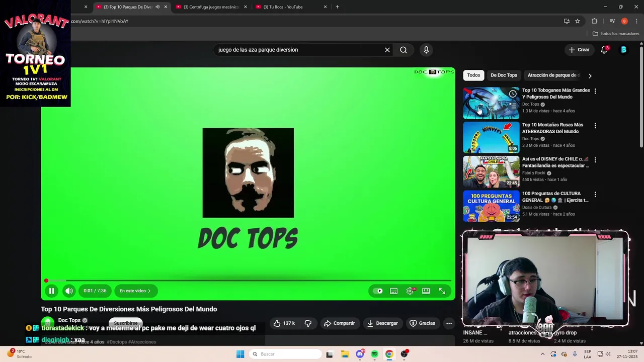The width and height of the screenshot is (644, 362).
Task: Toggle autoplay switch in player controls
Action: 378,291
